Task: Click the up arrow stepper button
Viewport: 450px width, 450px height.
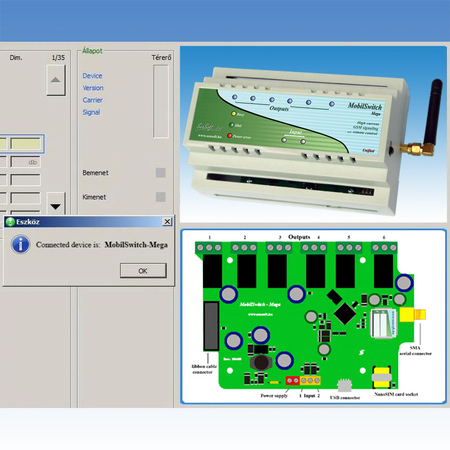Action: click(56, 80)
